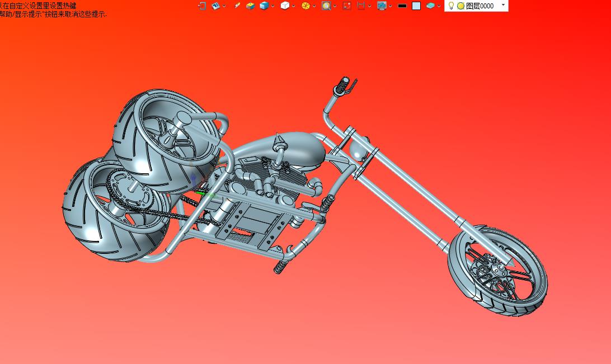This screenshot has width=611, height=364.
Task: Open the dropdown arrow beside monitor icon
Action: pos(390,6)
